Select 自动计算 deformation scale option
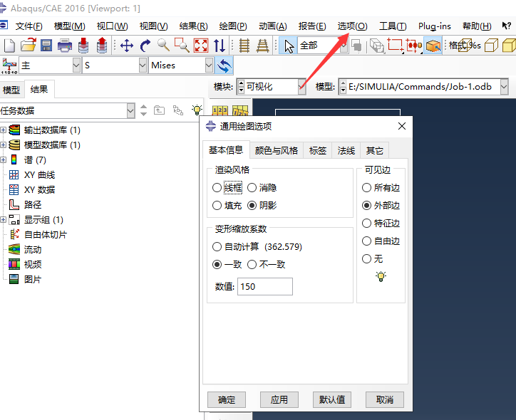 (217, 247)
